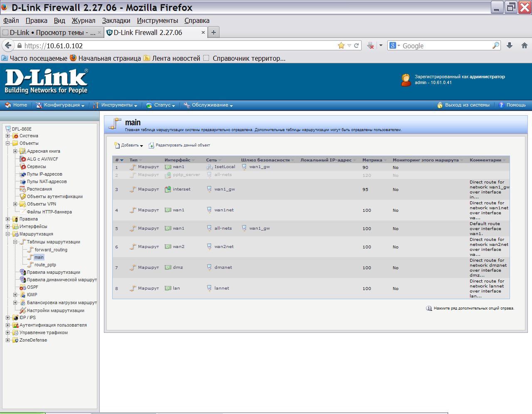Open the Добавить dropdown
Screen dimensions: 532x414
coord(129,145)
